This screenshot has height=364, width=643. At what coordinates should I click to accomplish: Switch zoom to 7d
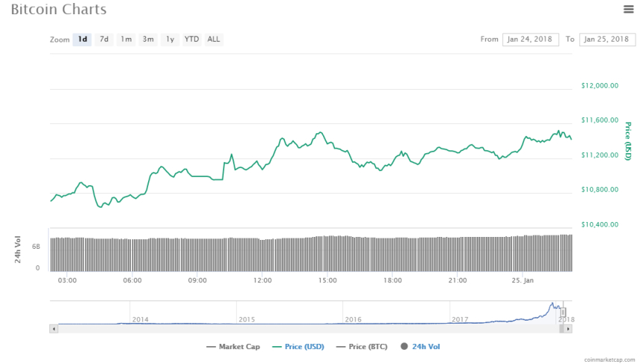pyautogui.click(x=104, y=40)
